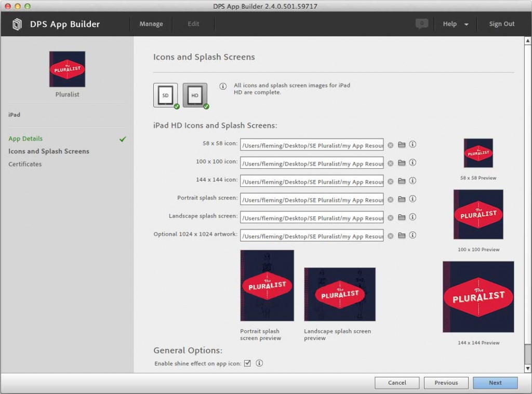The height and width of the screenshot is (394, 532).
Task: Click the 58 x 58 icon path field
Action: coord(312,145)
